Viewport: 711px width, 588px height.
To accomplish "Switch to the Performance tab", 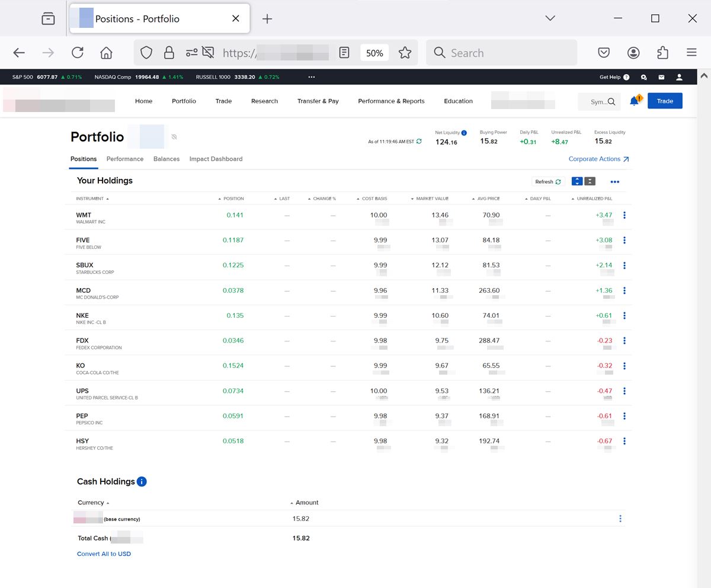I will pos(125,159).
